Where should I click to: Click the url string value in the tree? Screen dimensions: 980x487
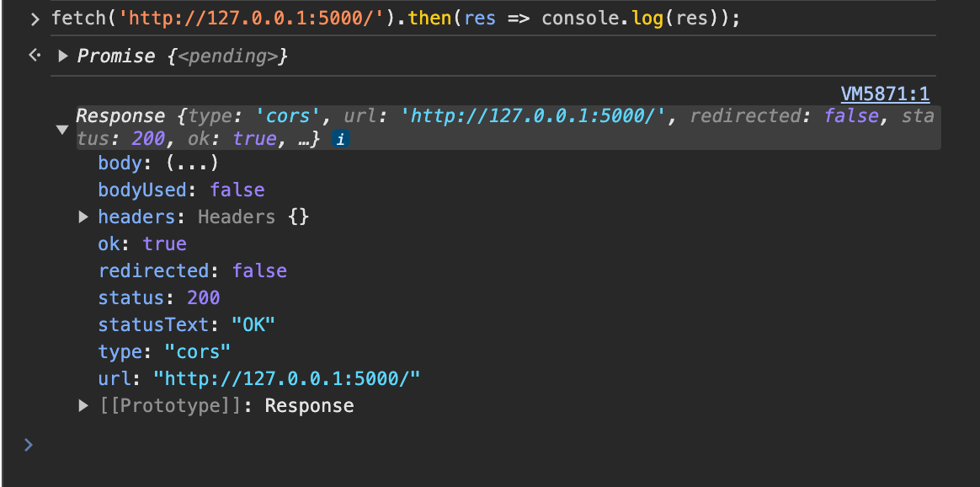pyautogui.click(x=286, y=379)
